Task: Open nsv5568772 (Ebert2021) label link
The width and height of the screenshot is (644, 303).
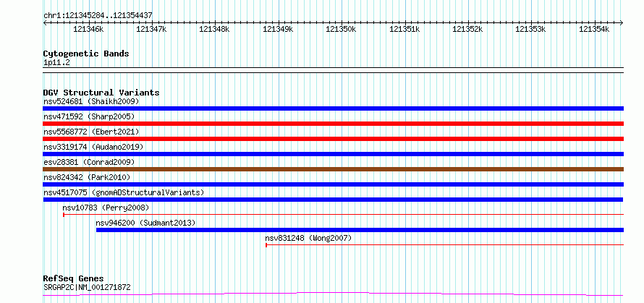Action: [91, 132]
